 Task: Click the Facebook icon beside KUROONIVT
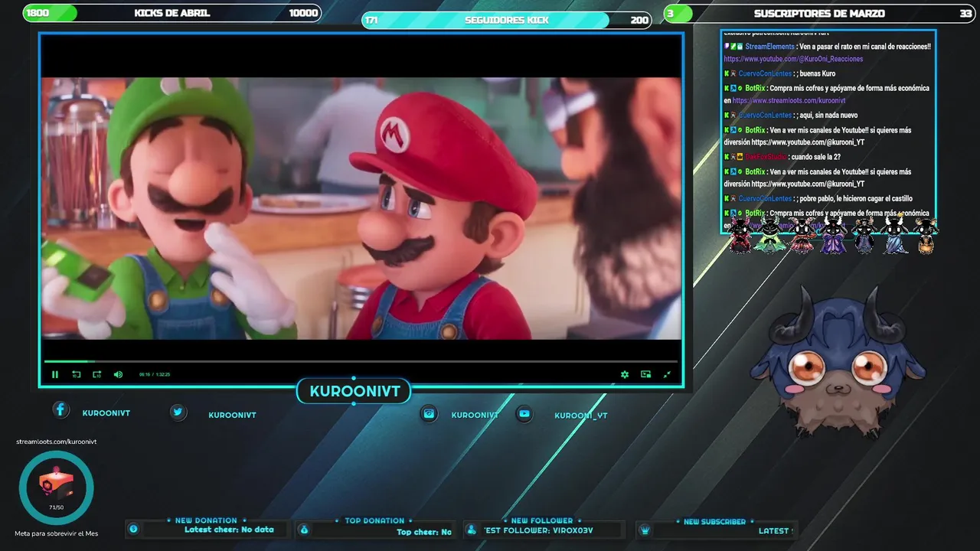coord(60,409)
